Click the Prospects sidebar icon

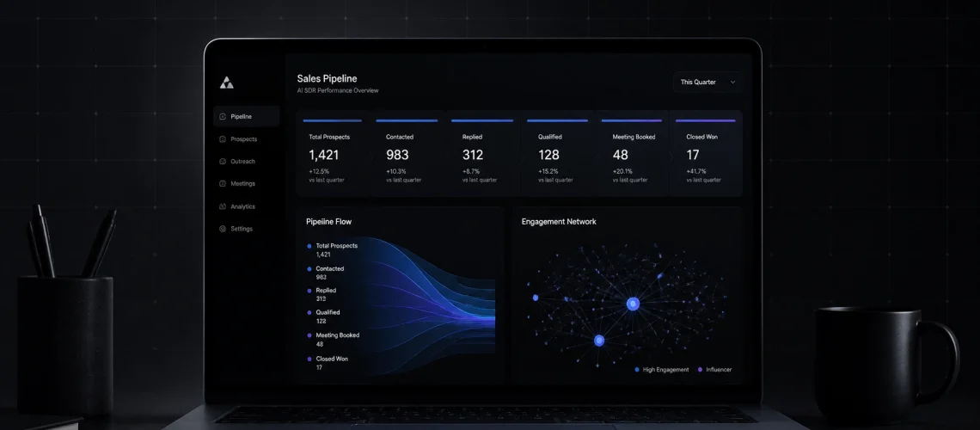(223, 139)
